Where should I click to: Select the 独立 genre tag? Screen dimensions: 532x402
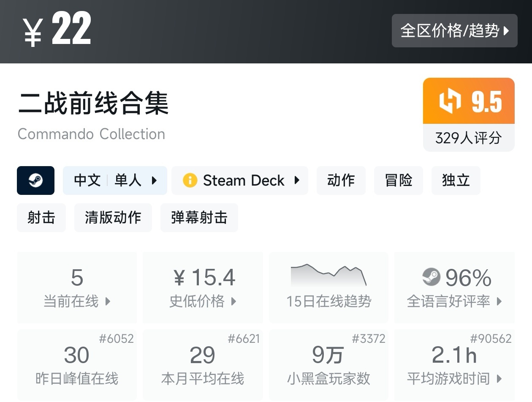456,180
